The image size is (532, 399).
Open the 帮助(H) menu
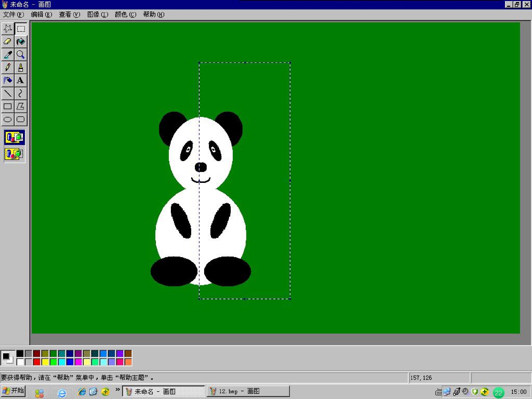pyautogui.click(x=154, y=14)
